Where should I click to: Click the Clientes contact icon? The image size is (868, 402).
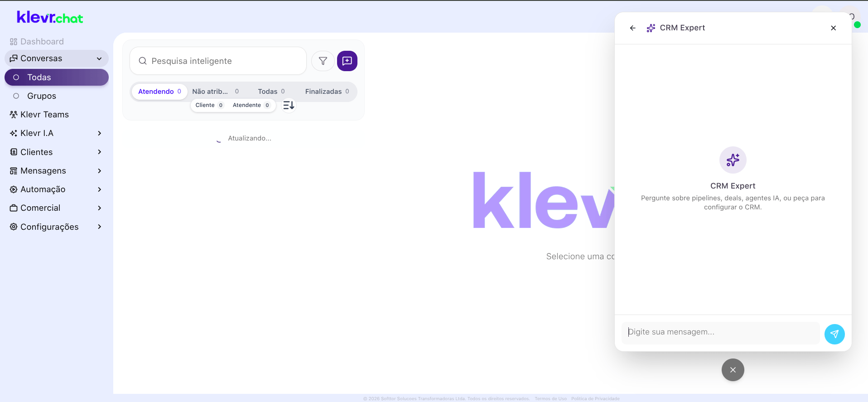pyautogui.click(x=14, y=152)
